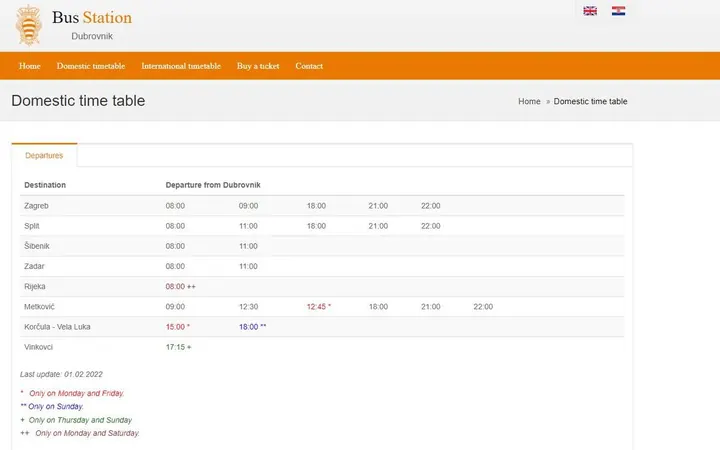Open the Buy a ticket menu item
The image size is (720, 450).
(x=258, y=66)
